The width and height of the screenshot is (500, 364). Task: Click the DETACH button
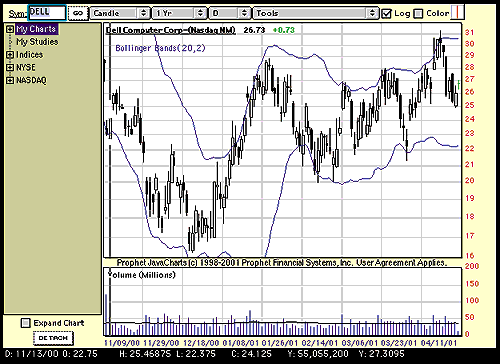tap(53, 338)
